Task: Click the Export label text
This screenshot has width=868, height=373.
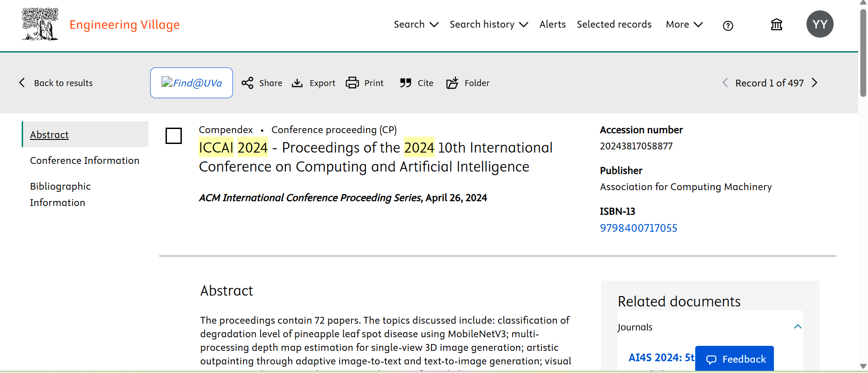Action: (323, 83)
